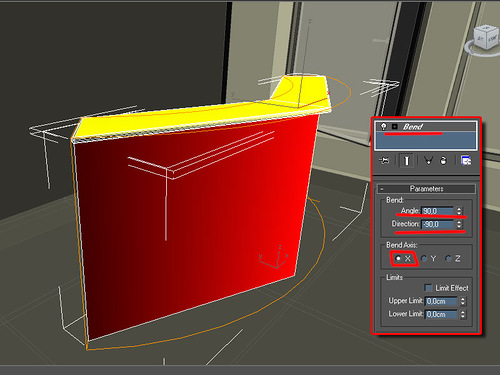Collapse the Parameters rollout

click(x=426, y=189)
